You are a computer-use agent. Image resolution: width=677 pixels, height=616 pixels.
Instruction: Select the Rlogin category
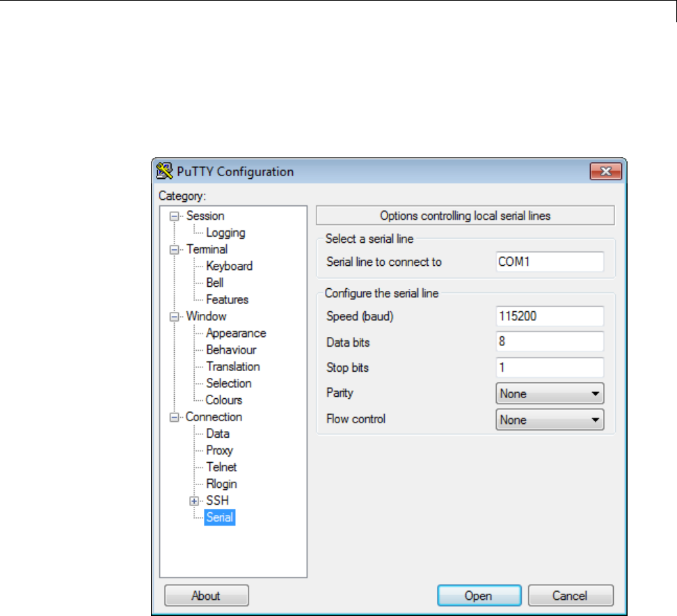click(221, 484)
